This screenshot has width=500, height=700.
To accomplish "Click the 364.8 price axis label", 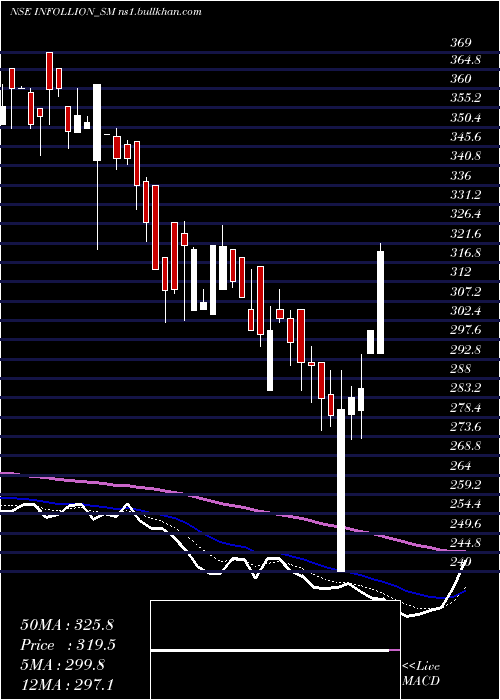I will point(465,59).
